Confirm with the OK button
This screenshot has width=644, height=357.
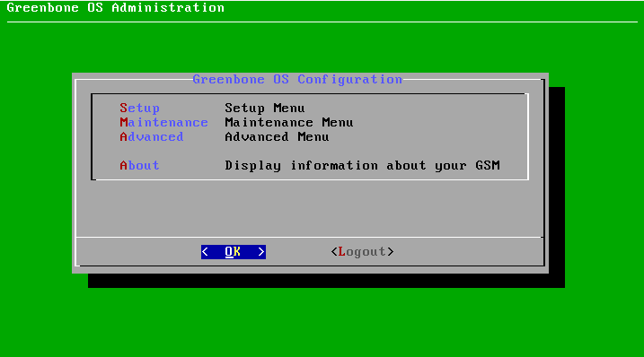click(x=234, y=252)
